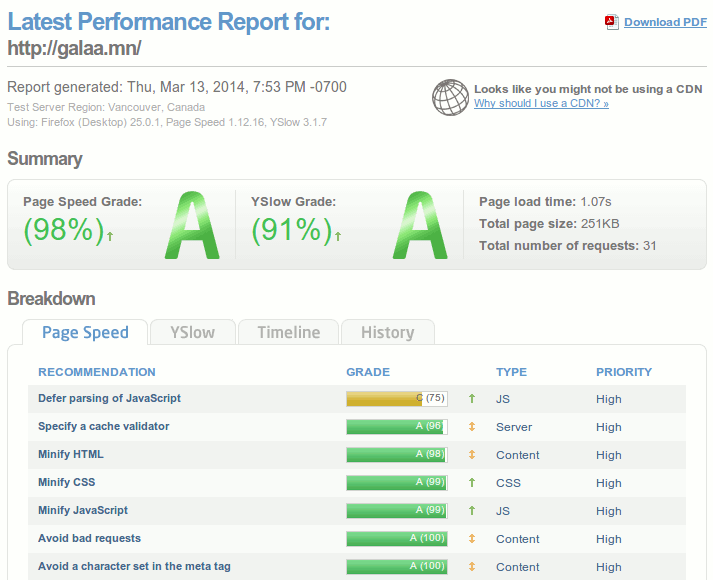Open the Timeline tab
This screenshot has width=713, height=580.
click(288, 333)
